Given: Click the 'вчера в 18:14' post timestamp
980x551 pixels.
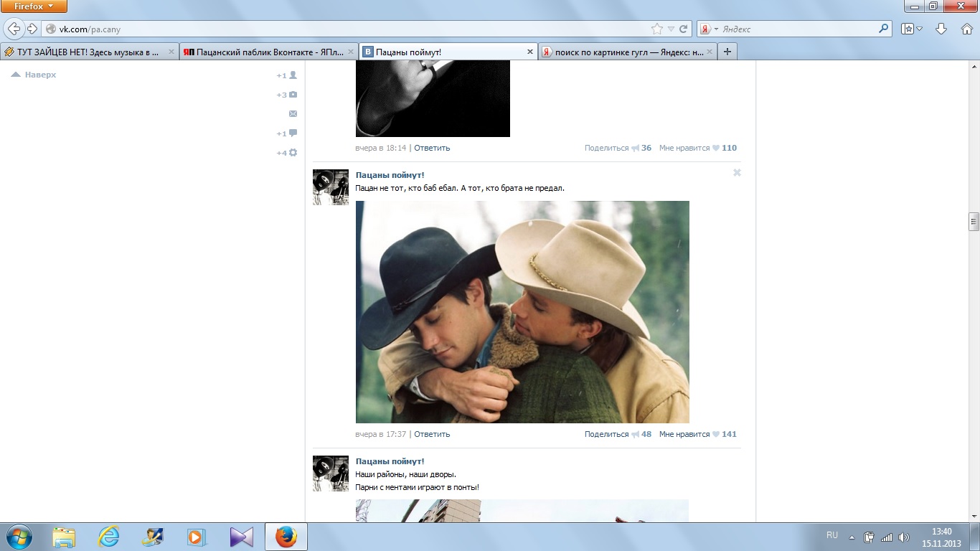Looking at the screenshot, I should pyautogui.click(x=381, y=148).
